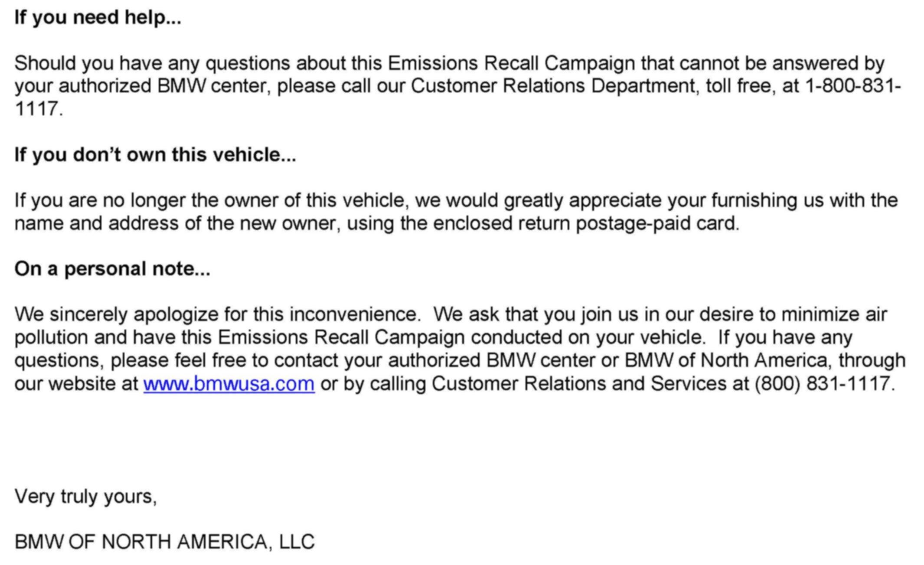
Task: Click the "If you need help..." heading
Action: 98,18
